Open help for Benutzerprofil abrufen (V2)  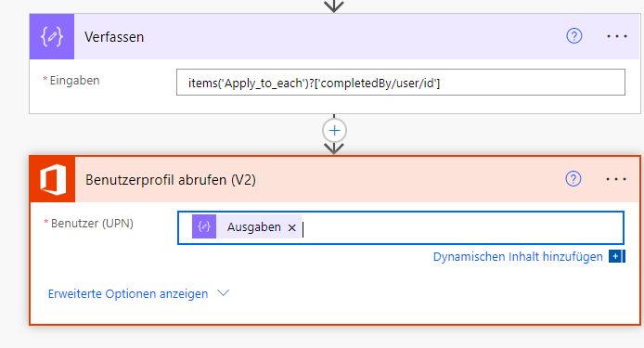(x=573, y=179)
